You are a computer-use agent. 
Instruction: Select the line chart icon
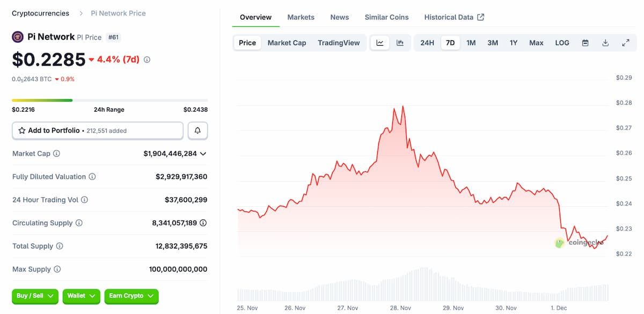coord(380,42)
